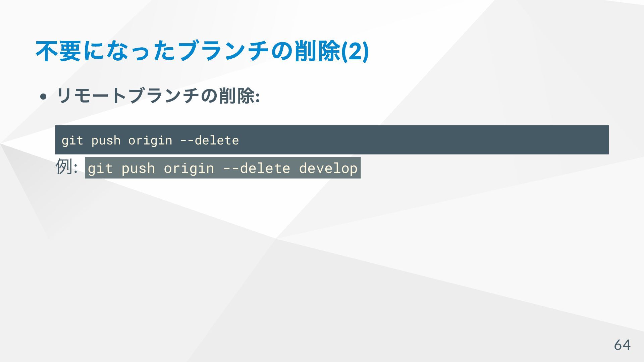
Task: Click '--delete' in the inline example command
Action: point(256,168)
